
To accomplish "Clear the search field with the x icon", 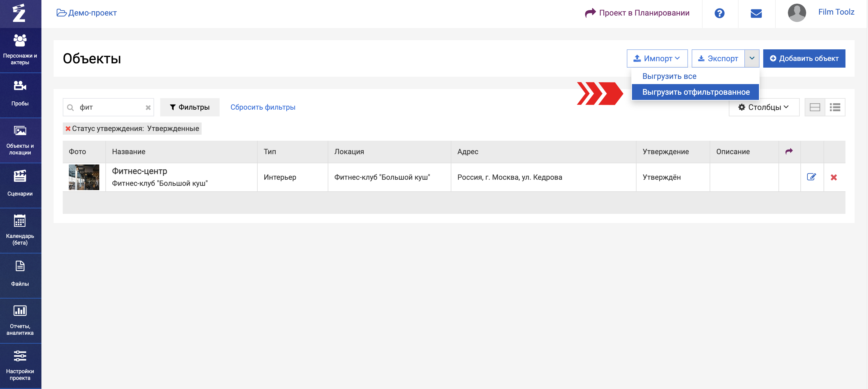I will 148,108.
